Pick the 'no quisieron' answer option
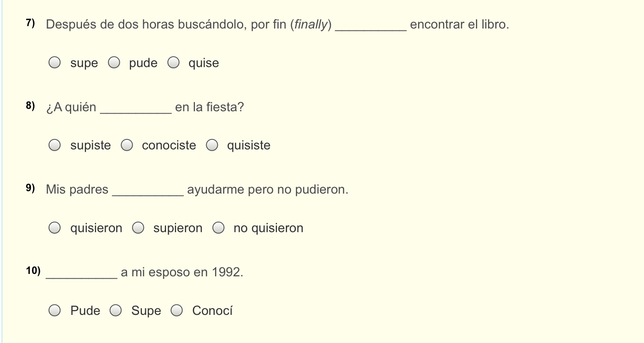The width and height of the screenshot is (644, 343). pyautogui.click(x=219, y=228)
